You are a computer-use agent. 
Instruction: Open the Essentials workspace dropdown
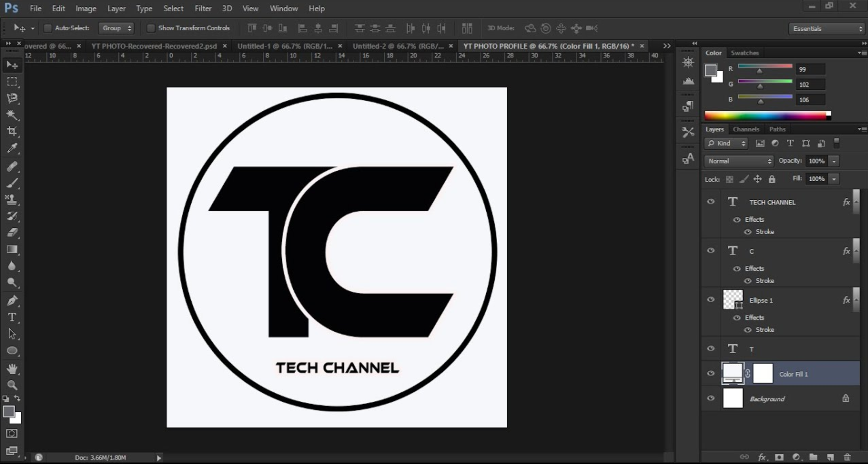(x=826, y=28)
